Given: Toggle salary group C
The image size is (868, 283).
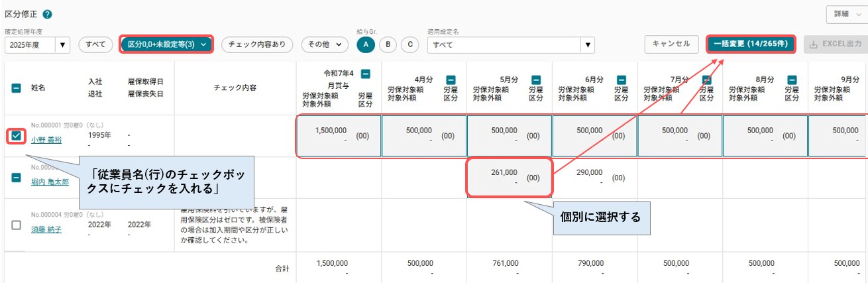Looking at the screenshot, I should coord(410,44).
